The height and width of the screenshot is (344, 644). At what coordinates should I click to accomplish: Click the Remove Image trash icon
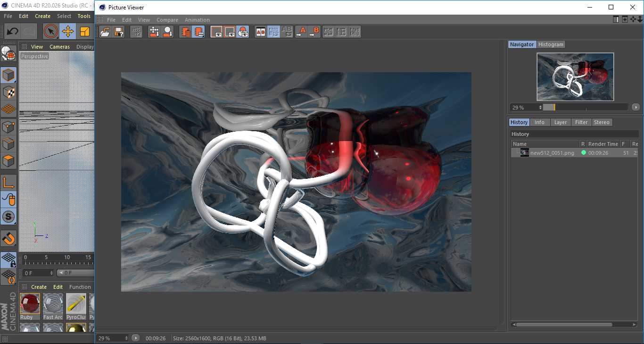[186, 32]
